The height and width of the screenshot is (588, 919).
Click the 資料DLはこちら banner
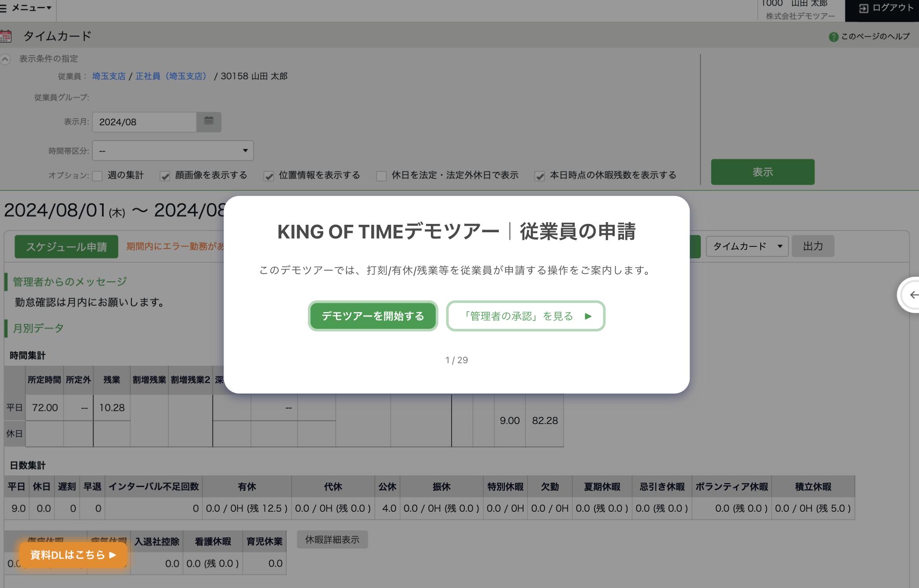point(73,555)
